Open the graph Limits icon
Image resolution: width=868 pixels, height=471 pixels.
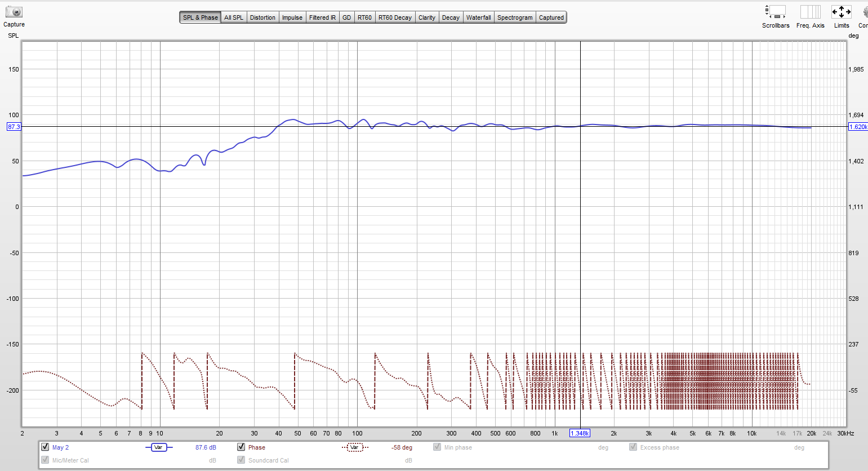(842, 12)
